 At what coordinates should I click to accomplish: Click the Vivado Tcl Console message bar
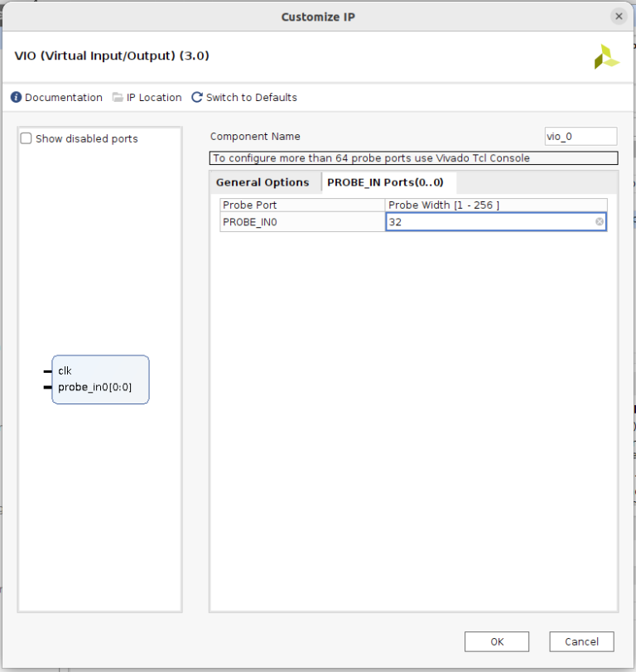tap(413, 158)
